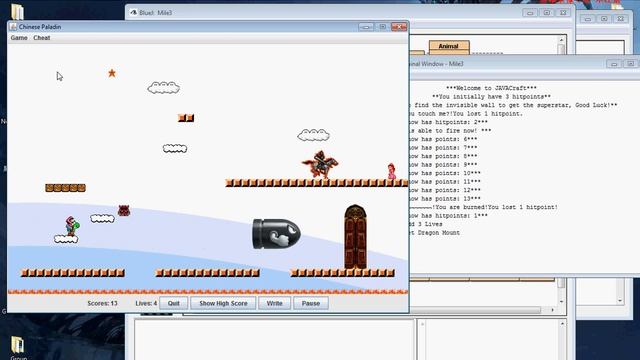Image resolution: width=640 pixels, height=360 pixels.
Task: Click the BlueJ class diagram scroll up arrow
Action: [561, 40]
